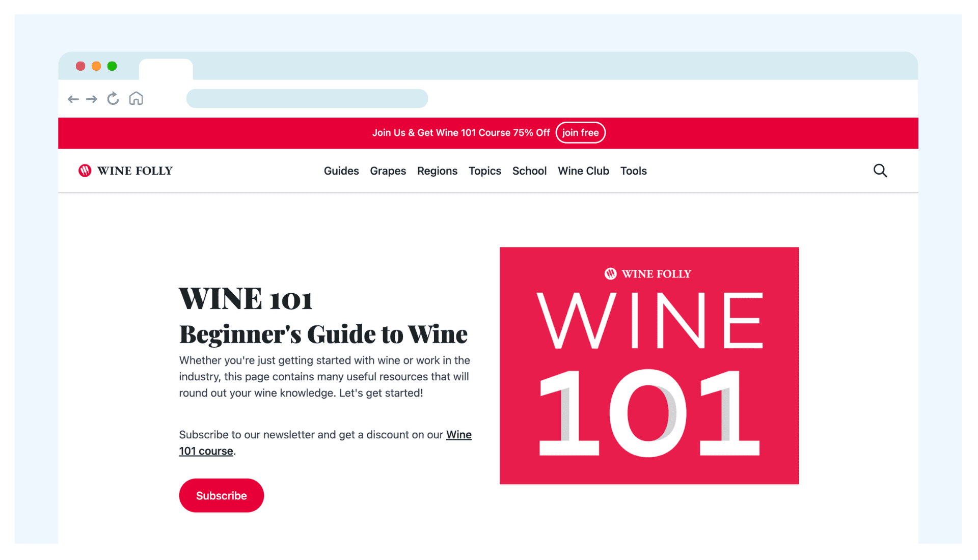Focus the browser address bar
The image size is (978, 560).
tap(307, 98)
